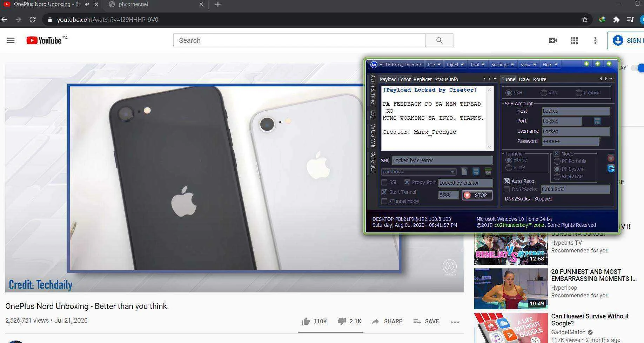
Task: Open the Log side tab
Action: 373,114
